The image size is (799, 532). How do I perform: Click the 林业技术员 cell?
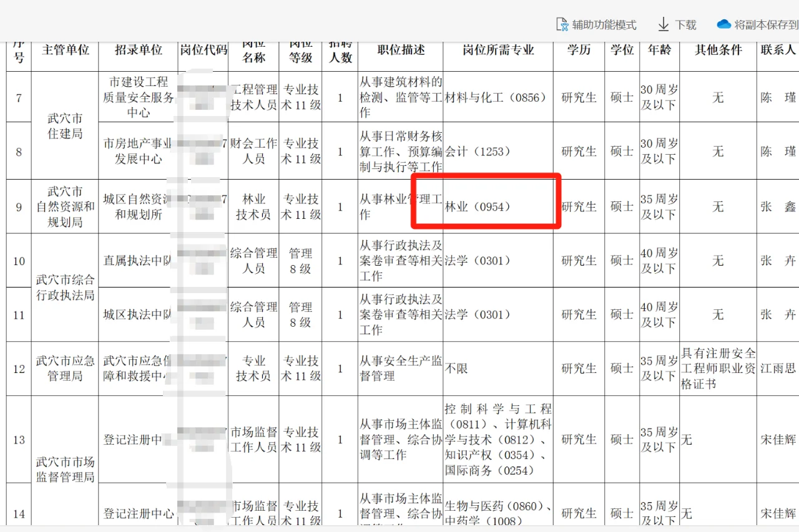253,206
